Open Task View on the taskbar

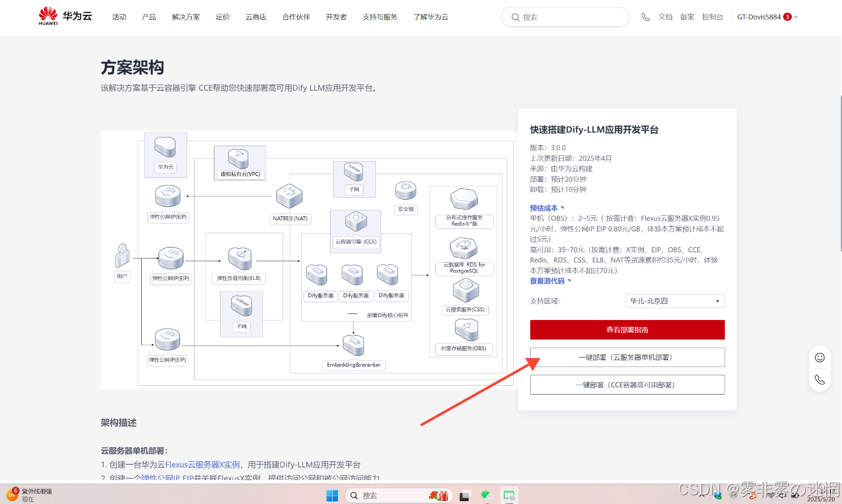464,496
